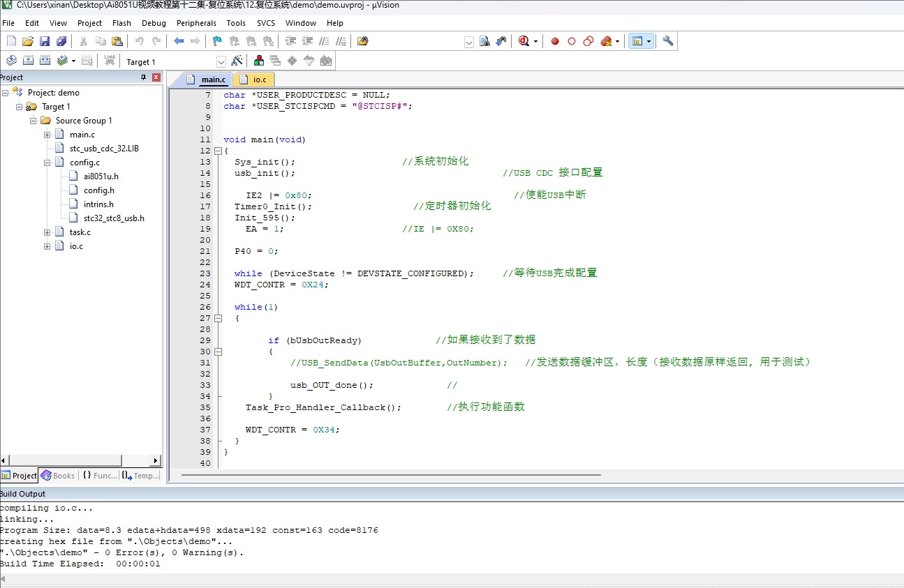Viewport: 904px width, 588px height.
Task: Open the Flash menu
Action: tap(121, 23)
